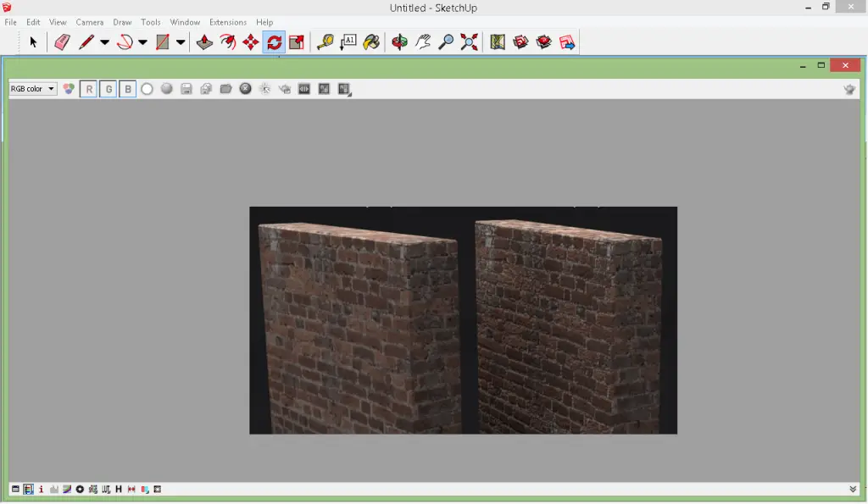Toggle the G green channel button
The image size is (868, 504).
[108, 88]
